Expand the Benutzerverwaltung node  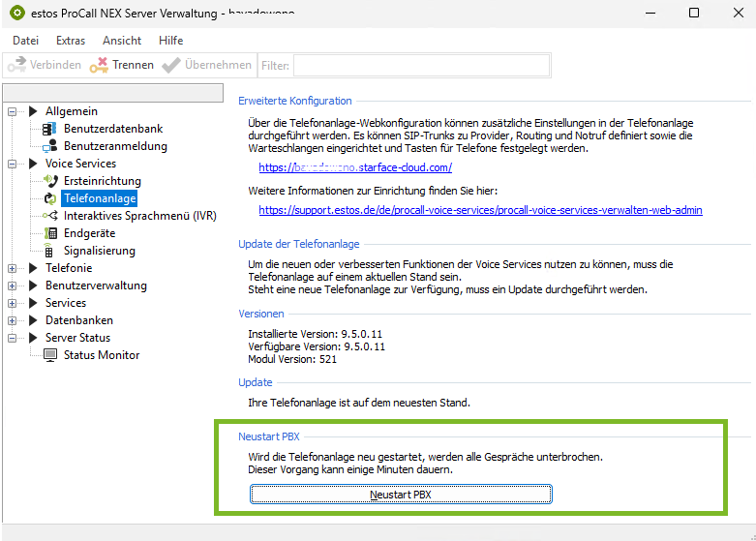(13, 286)
